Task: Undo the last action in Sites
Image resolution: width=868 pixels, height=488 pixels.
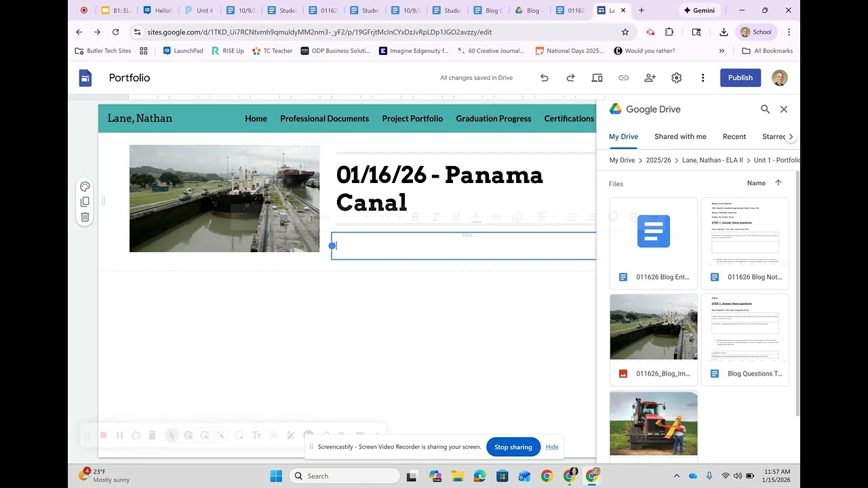Action: click(544, 78)
